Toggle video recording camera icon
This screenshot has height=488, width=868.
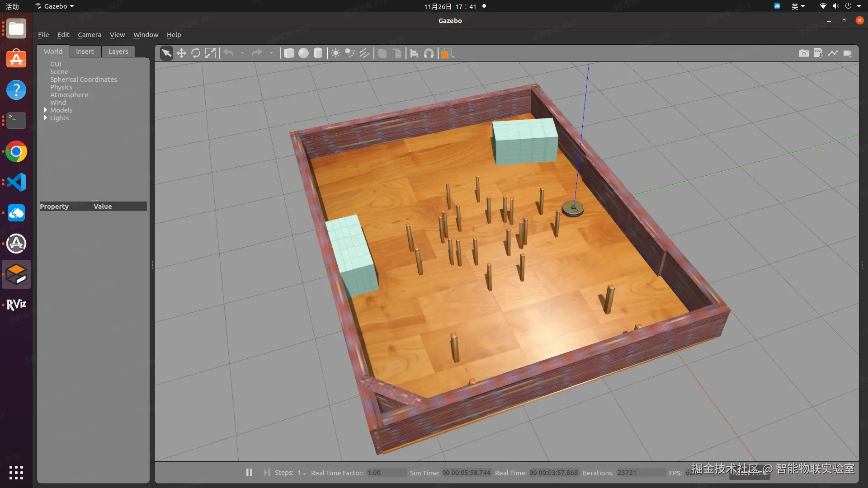[x=848, y=53]
